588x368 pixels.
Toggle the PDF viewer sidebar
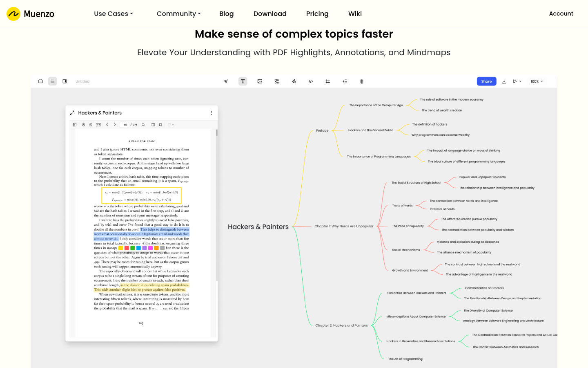tap(74, 125)
